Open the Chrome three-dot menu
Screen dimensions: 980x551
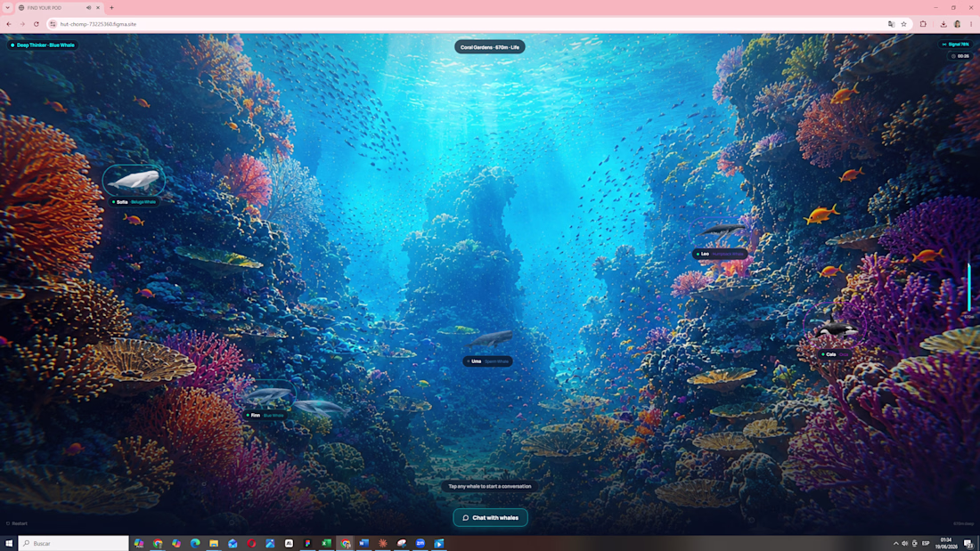pyautogui.click(x=970, y=24)
